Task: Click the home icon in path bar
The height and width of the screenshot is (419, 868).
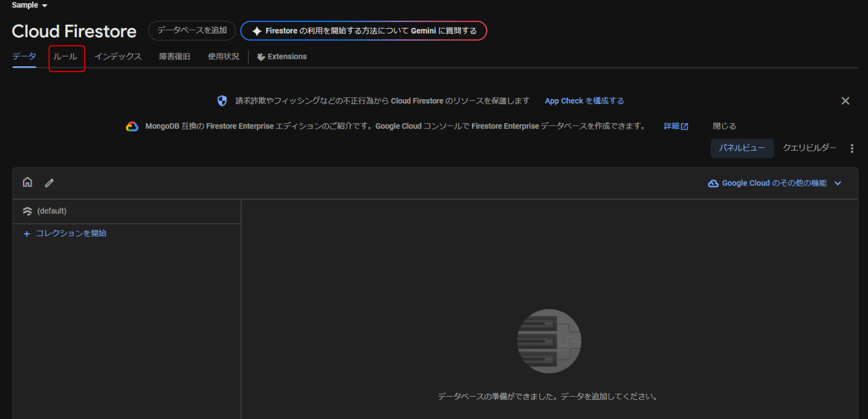Action: pyautogui.click(x=27, y=182)
